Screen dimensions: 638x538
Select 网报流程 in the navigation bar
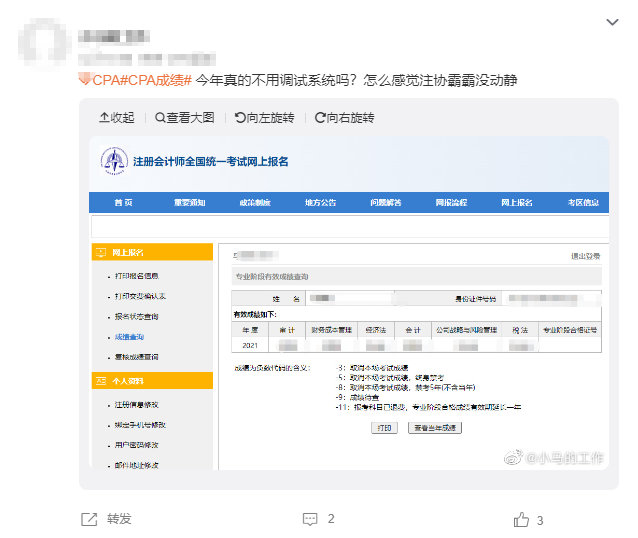pyautogui.click(x=451, y=202)
